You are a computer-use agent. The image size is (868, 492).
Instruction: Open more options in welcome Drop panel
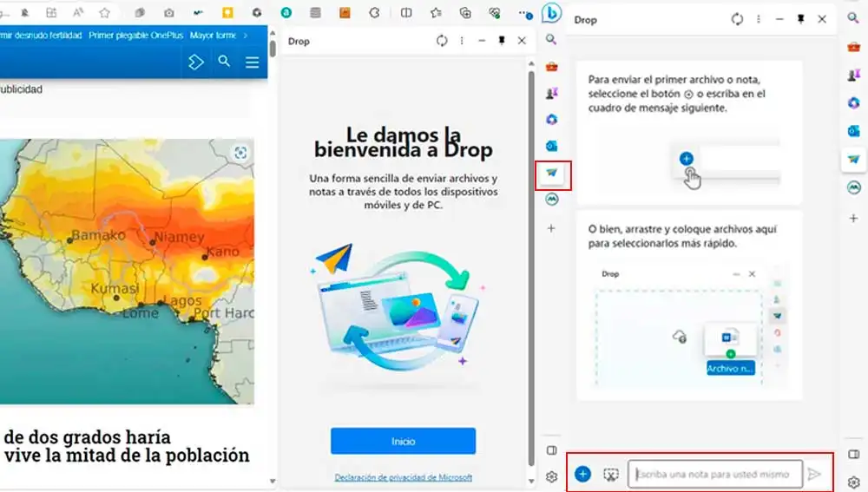[x=462, y=41]
